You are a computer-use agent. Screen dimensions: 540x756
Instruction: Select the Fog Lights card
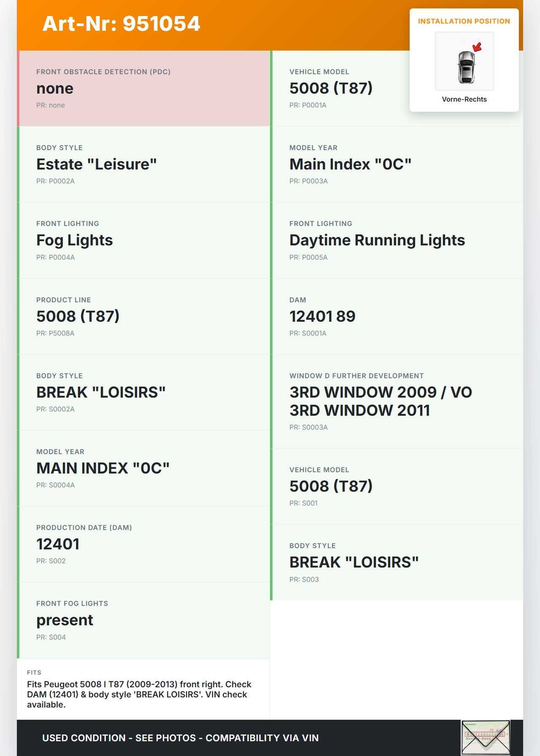tap(144, 240)
